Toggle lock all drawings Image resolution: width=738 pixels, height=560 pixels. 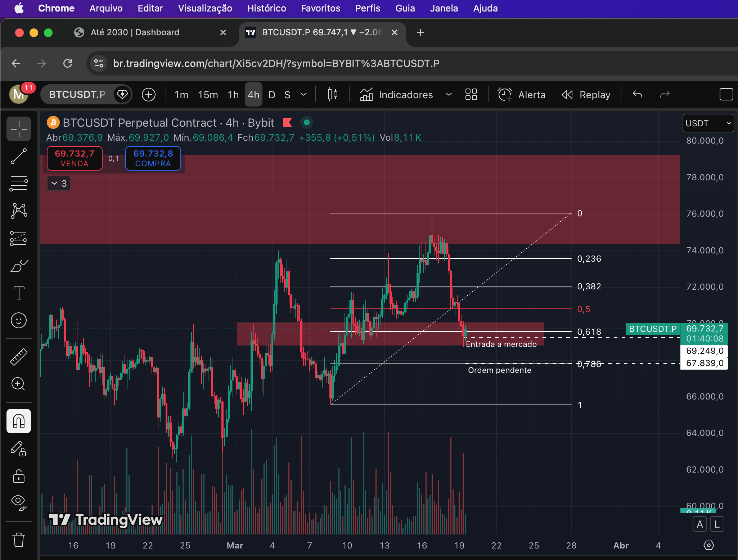pyautogui.click(x=19, y=476)
